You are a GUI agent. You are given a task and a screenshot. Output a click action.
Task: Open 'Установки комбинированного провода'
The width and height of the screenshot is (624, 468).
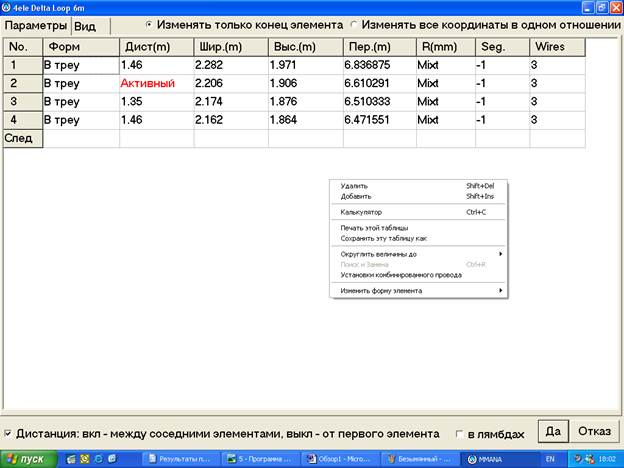418,275
